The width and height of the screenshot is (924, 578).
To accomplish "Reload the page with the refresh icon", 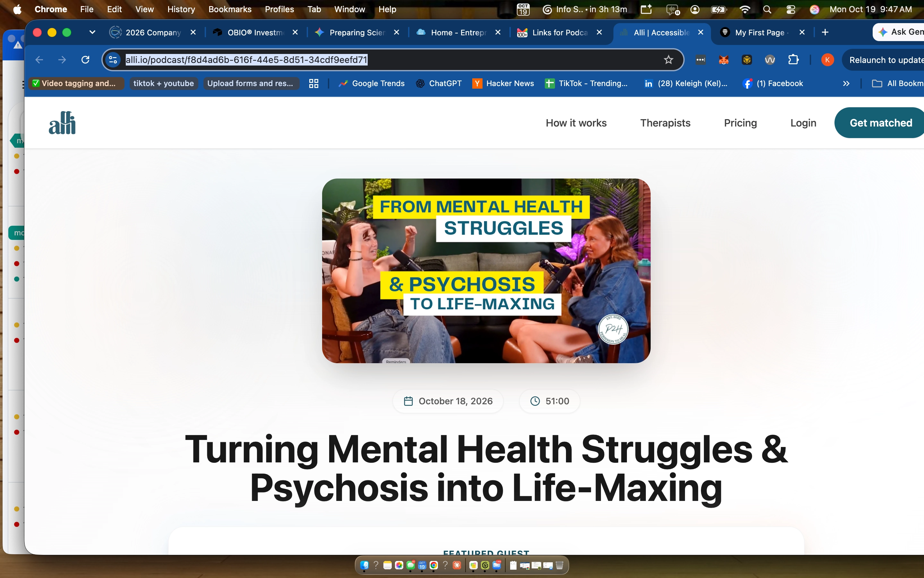I will [86, 60].
